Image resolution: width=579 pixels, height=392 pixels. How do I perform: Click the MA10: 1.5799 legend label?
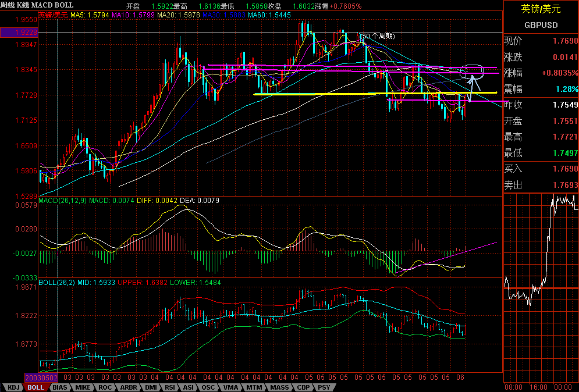click(133, 15)
